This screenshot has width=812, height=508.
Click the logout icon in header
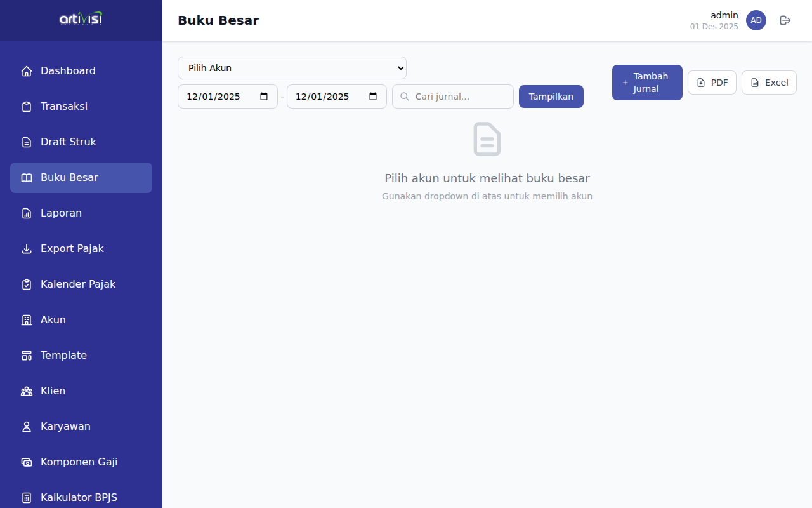tap(785, 20)
